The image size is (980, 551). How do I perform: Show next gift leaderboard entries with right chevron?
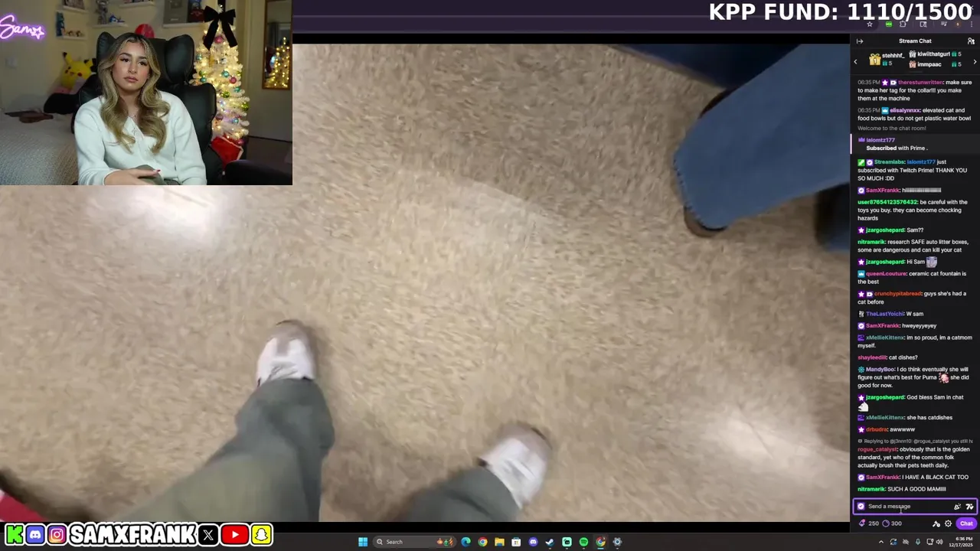click(975, 61)
